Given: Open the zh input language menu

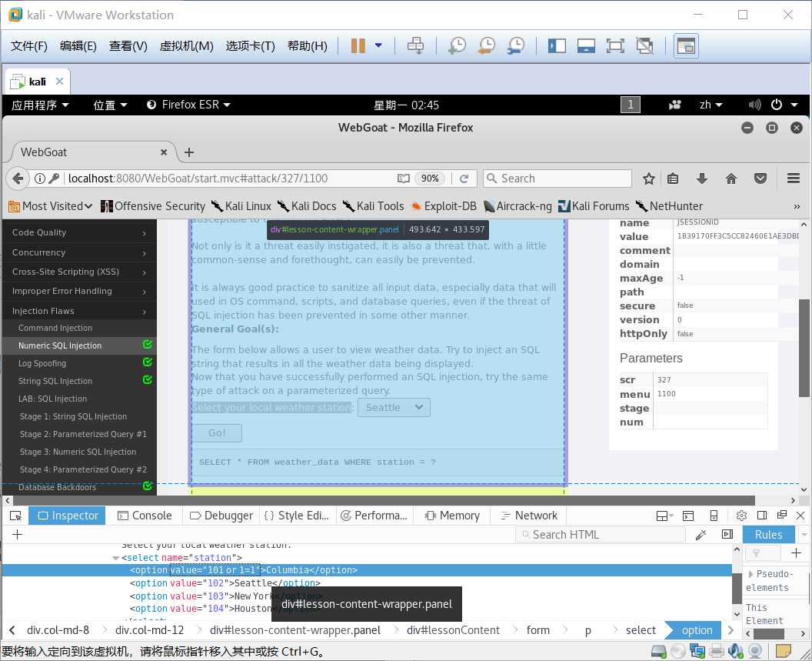Looking at the screenshot, I should pyautogui.click(x=710, y=105).
